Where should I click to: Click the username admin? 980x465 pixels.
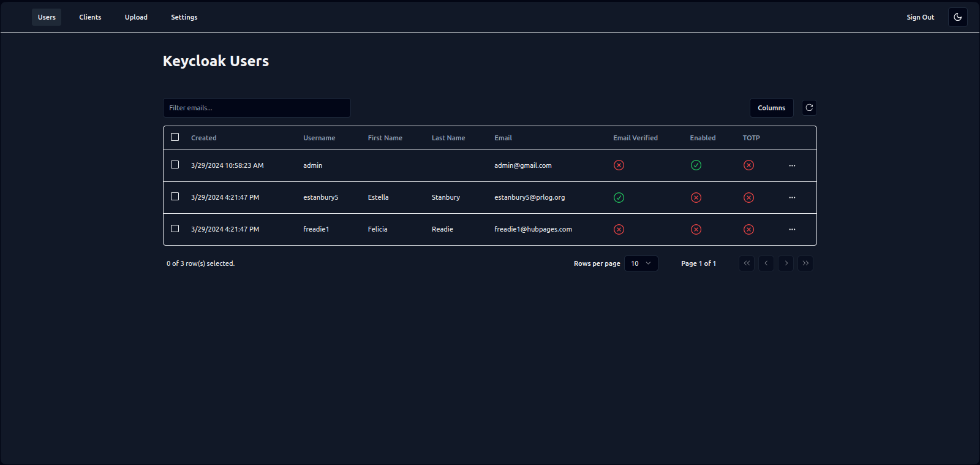pyautogui.click(x=313, y=165)
